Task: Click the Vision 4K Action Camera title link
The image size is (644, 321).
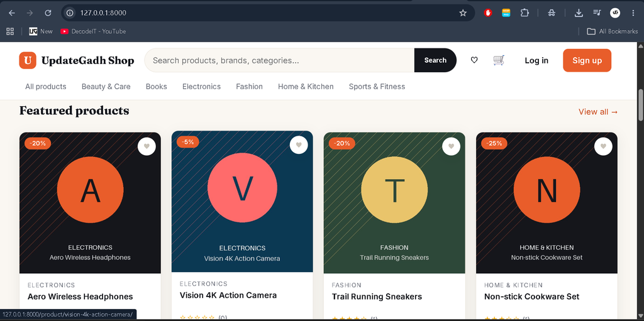Action: click(x=228, y=295)
